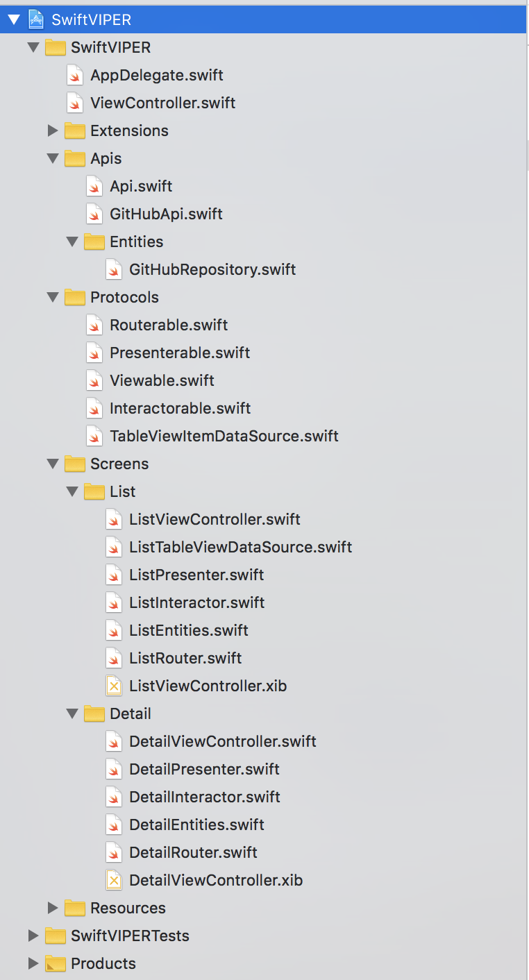Open DetailPresenter.swift file name
Viewport: 529px width, 980px height.
[x=205, y=769]
